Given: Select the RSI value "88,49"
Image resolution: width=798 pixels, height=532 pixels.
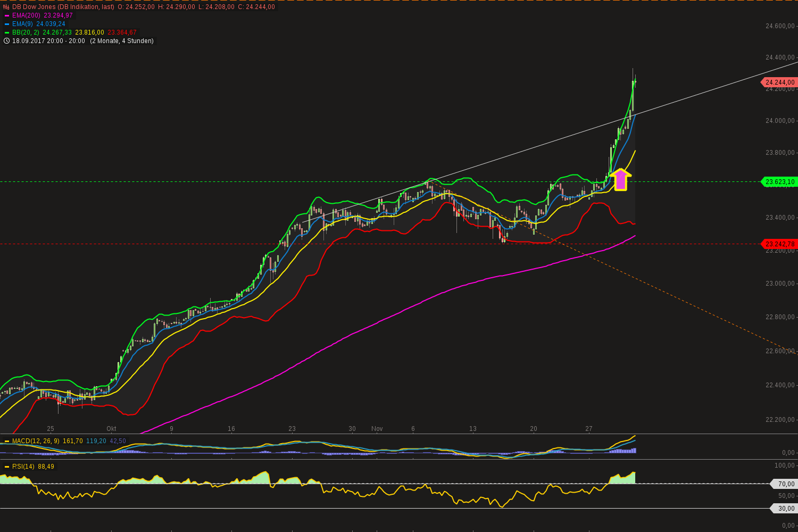Looking at the screenshot, I should pos(46,467).
